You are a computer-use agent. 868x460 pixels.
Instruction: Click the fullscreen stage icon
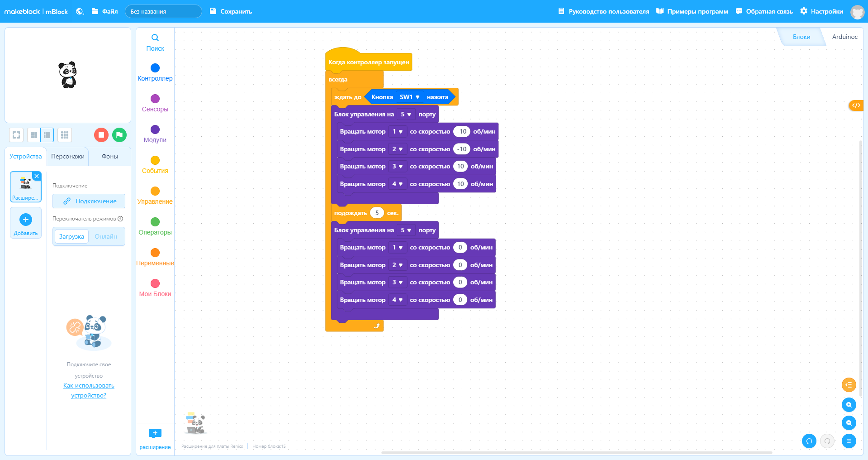click(16, 135)
